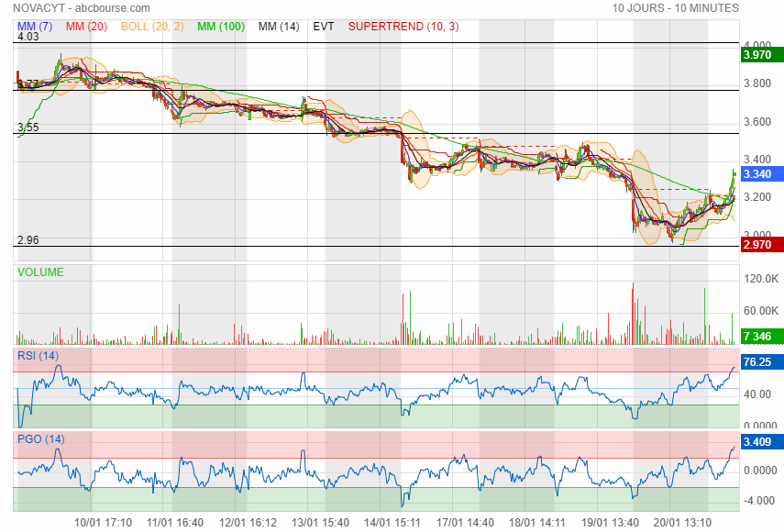Click the 14/01 15:11 date label
Viewport: 784px width, 532px height.
pos(392,523)
